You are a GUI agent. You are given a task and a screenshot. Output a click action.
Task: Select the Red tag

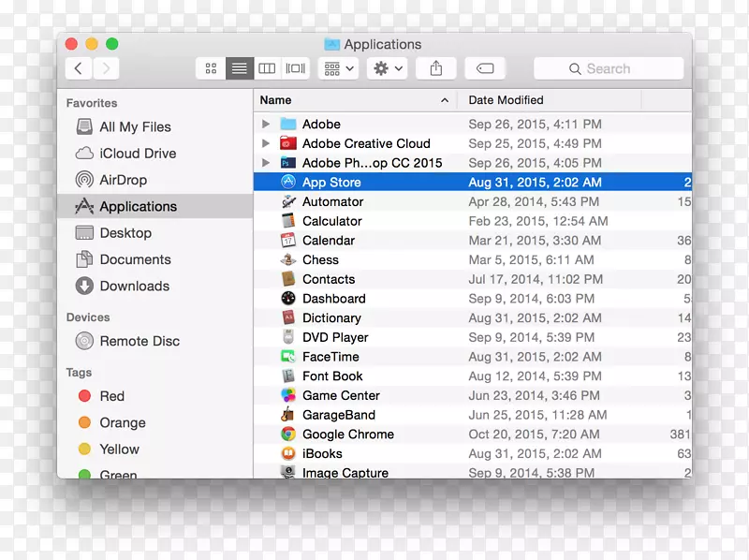111,396
